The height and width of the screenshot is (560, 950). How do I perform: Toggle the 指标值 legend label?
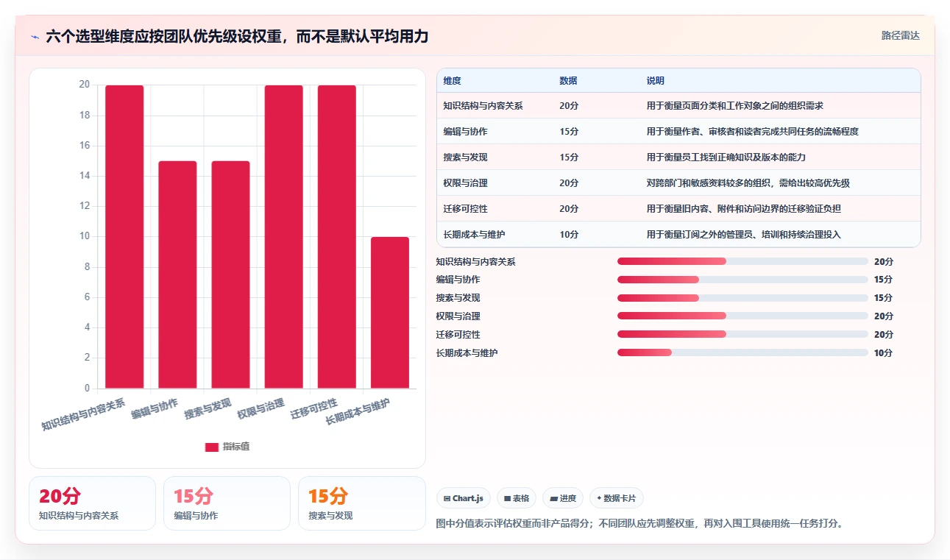click(236, 447)
